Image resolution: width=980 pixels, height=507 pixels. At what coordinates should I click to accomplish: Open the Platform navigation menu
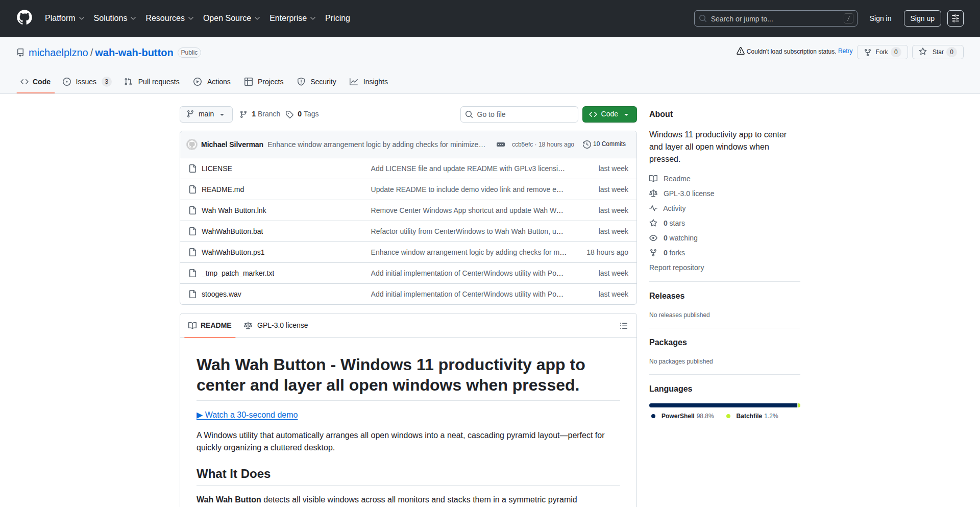click(64, 18)
